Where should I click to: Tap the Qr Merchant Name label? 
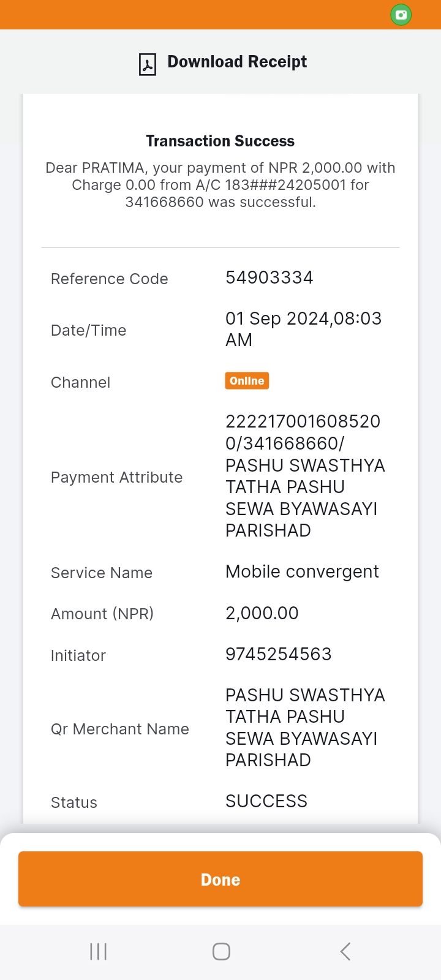(x=120, y=729)
